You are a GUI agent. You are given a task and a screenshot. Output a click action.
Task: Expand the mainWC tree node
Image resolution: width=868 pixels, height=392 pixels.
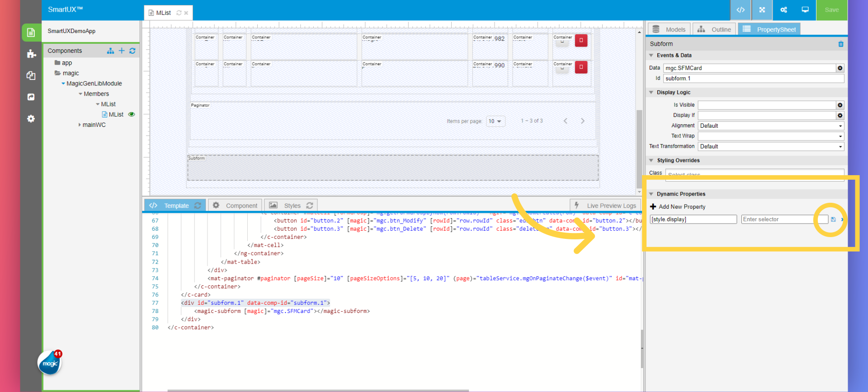pyautogui.click(x=80, y=125)
